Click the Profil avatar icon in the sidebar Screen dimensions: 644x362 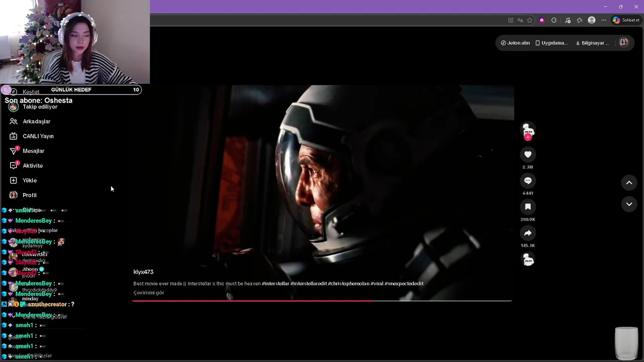(14, 195)
